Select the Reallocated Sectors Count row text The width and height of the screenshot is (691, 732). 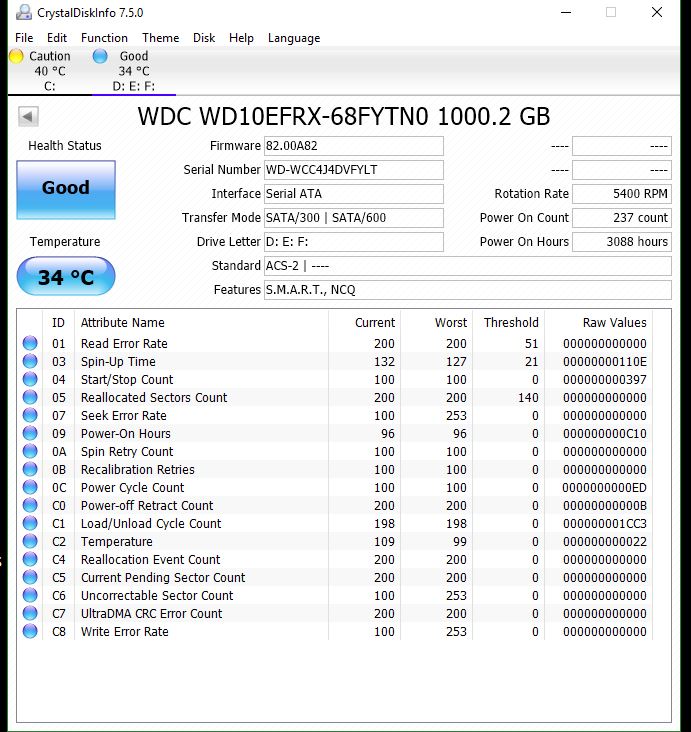click(154, 398)
